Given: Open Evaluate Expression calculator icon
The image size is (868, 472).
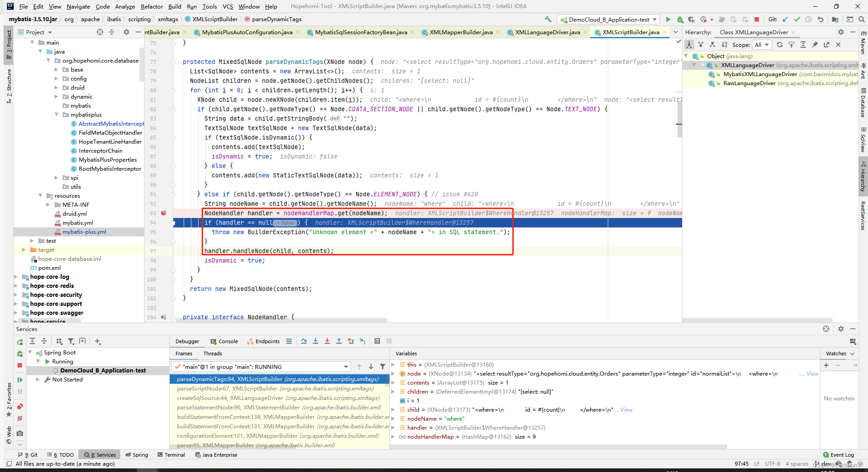Looking at the screenshot, I should 377,341.
